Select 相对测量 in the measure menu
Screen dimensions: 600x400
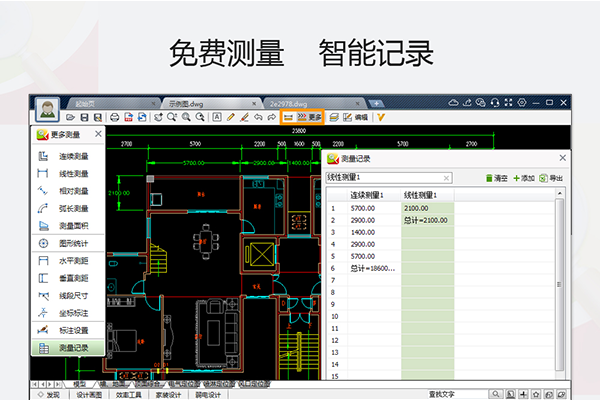(x=68, y=191)
